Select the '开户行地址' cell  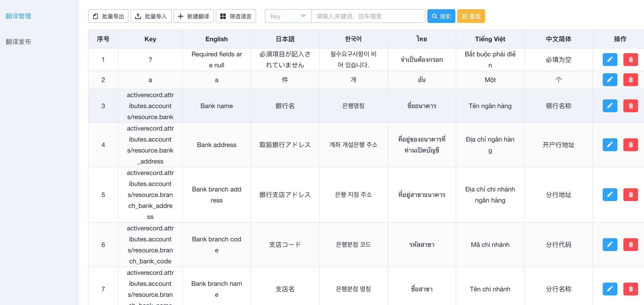pyautogui.click(x=558, y=145)
